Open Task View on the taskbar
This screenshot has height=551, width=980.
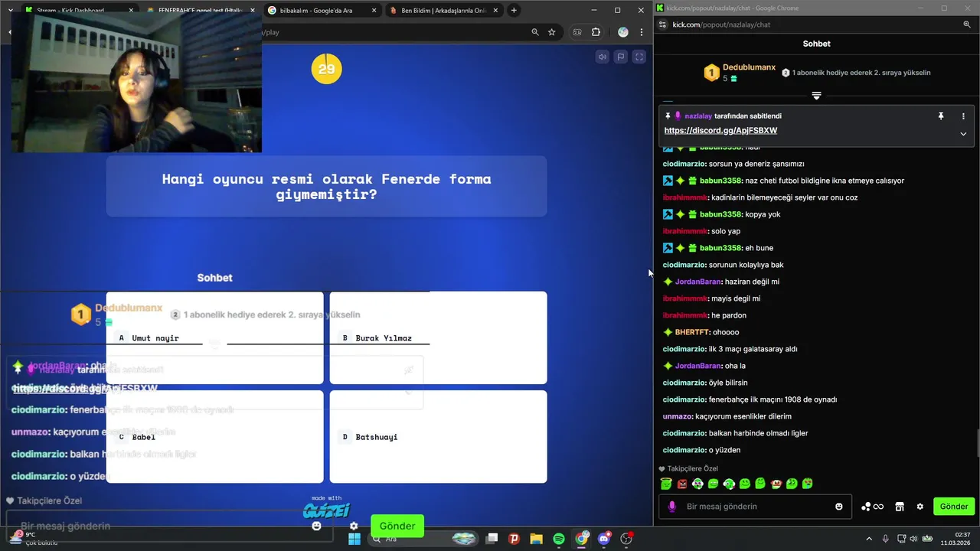click(x=492, y=539)
